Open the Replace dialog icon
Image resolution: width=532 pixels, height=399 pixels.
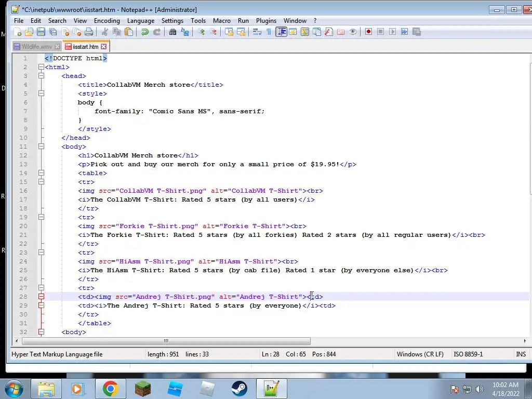point(185,32)
